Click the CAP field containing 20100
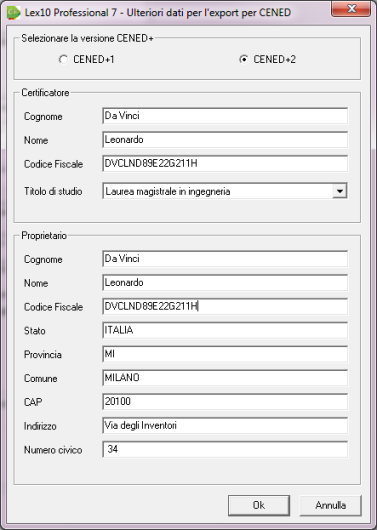This screenshot has height=530, width=377. [225, 402]
